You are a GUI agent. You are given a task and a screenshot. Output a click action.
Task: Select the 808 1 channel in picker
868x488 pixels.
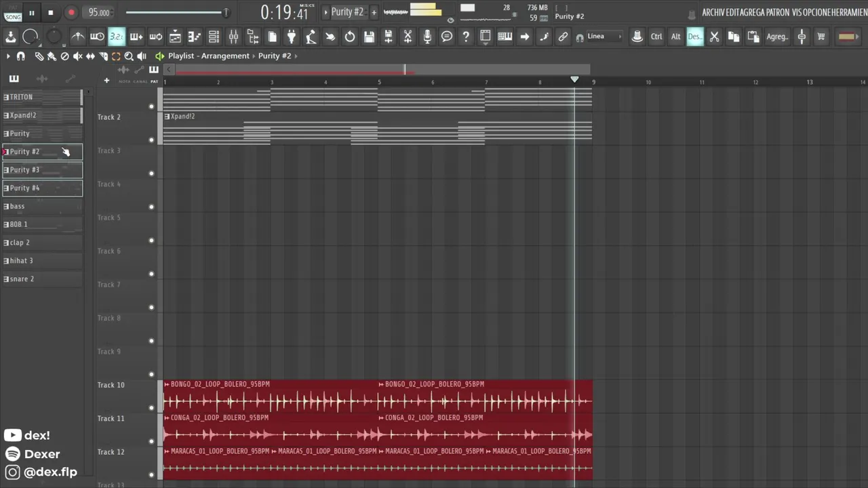(42, 224)
